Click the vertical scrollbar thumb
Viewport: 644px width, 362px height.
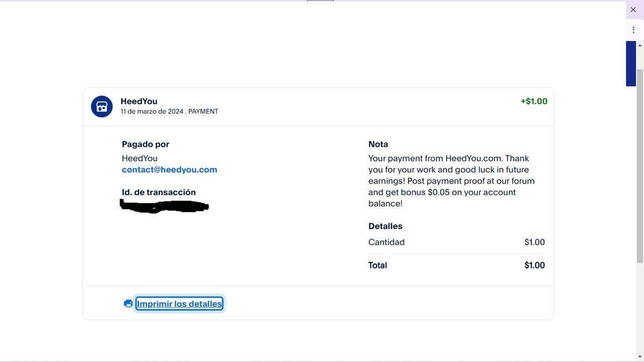click(640, 166)
